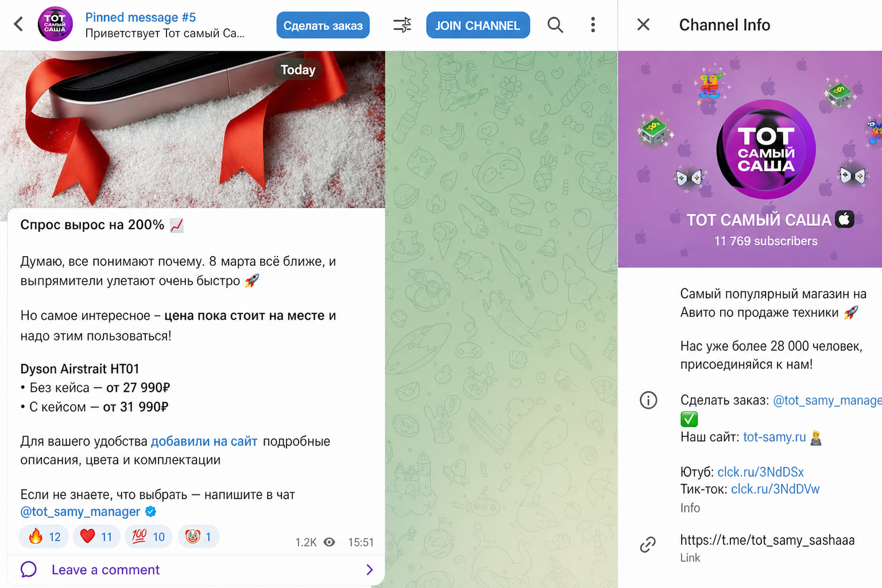
Task: Search within the channel
Action: tap(555, 25)
